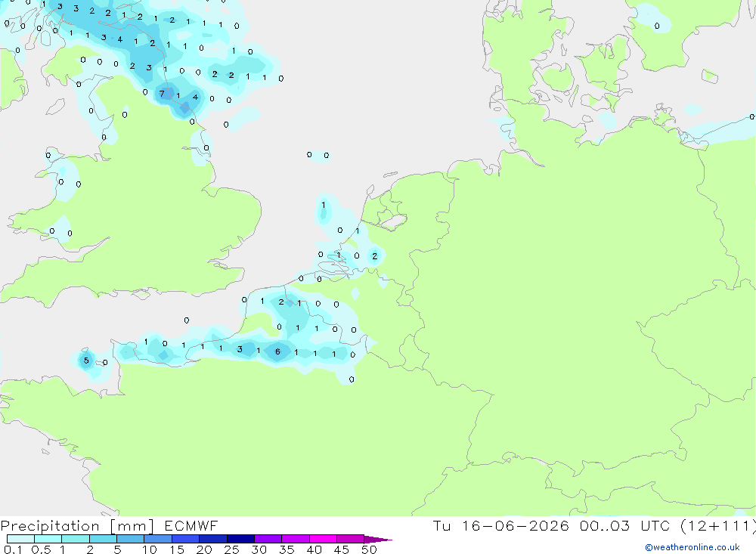Select the 30–35 mm purple legend box
The image size is (756, 554).
pos(268,539)
